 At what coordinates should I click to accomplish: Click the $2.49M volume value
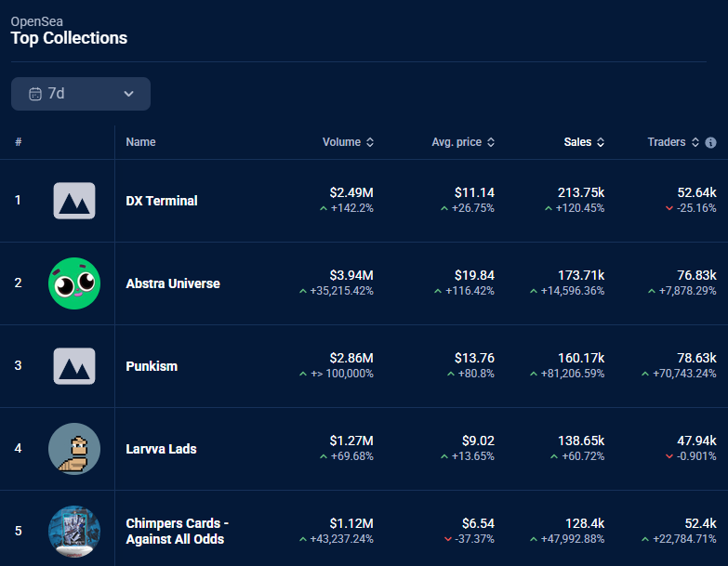pos(351,192)
